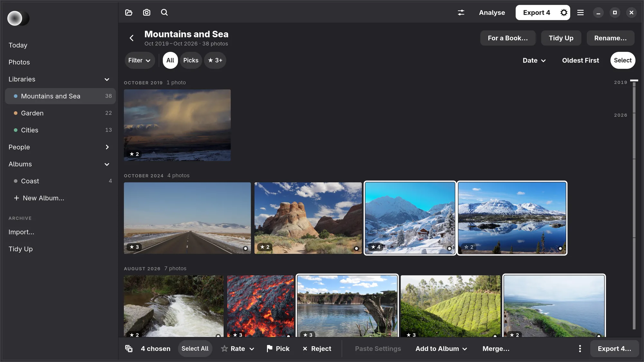Toggle selection dot on mountain lake reflection photo
Image resolution: width=644 pixels, height=362 pixels.
[560, 248]
